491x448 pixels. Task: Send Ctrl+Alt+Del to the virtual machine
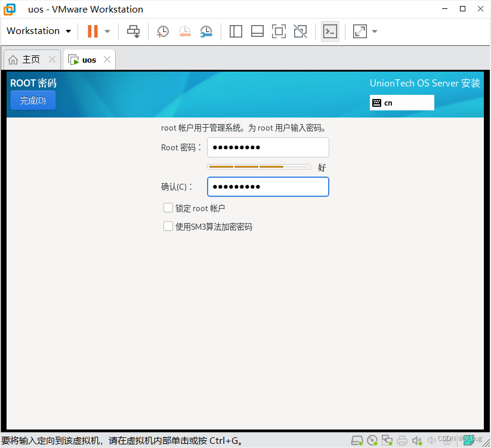(134, 31)
